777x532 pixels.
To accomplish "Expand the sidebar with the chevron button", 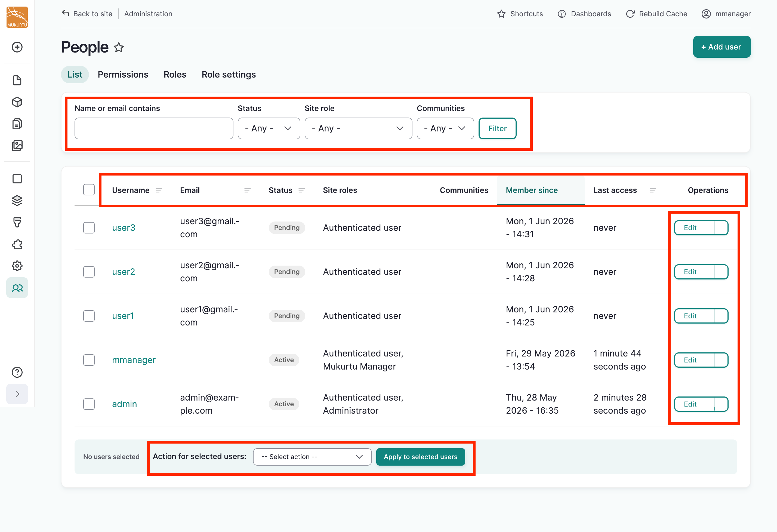I will (x=17, y=394).
